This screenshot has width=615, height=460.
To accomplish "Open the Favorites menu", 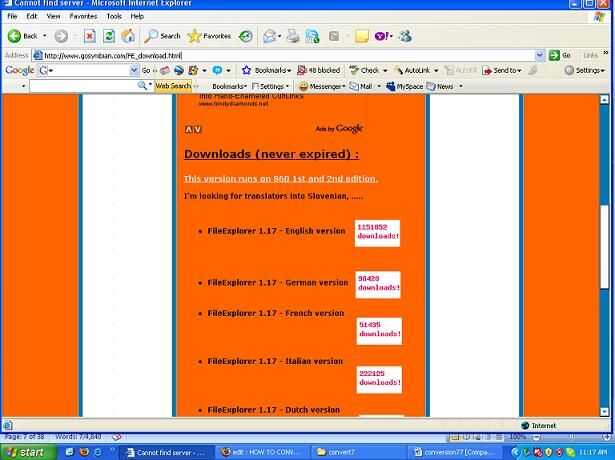I will (83, 16).
